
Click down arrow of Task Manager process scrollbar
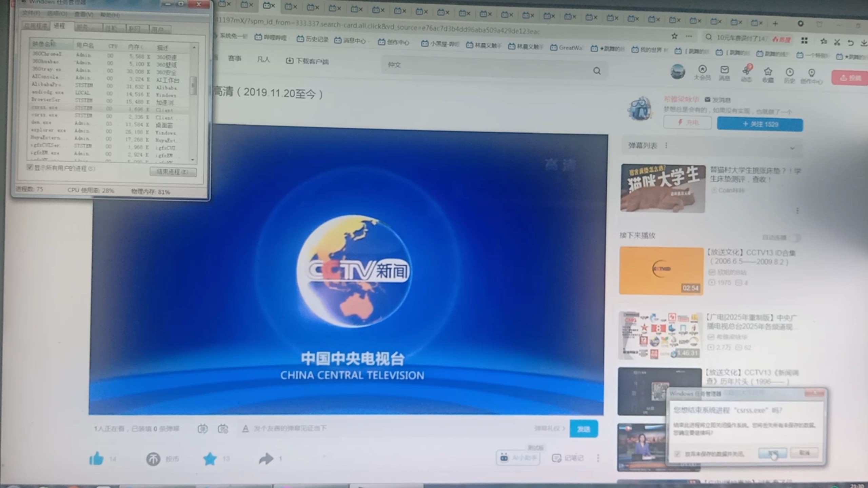(x=193, y=159)
